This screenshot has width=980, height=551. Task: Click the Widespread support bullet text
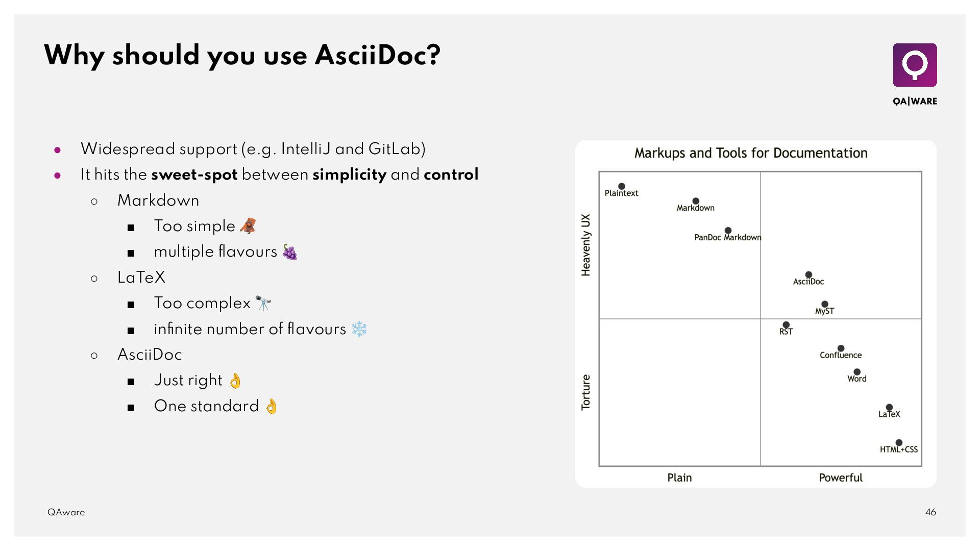pos(253,149)
